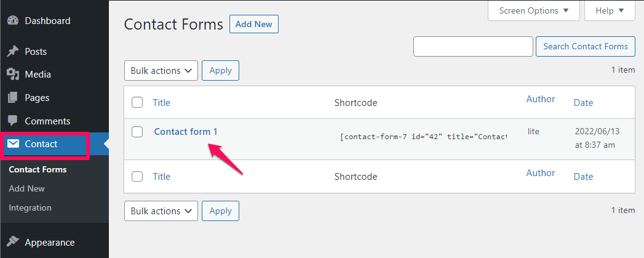This screenshot has height=258, width=644.
Task: Open the Integration submenu item
Action: click(x=30, y=208)
